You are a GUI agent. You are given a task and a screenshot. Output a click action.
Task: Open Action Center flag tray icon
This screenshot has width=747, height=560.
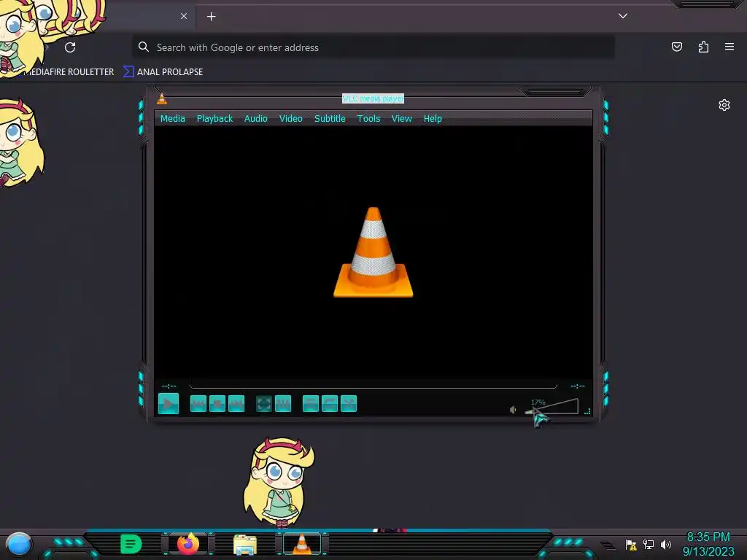631,544
